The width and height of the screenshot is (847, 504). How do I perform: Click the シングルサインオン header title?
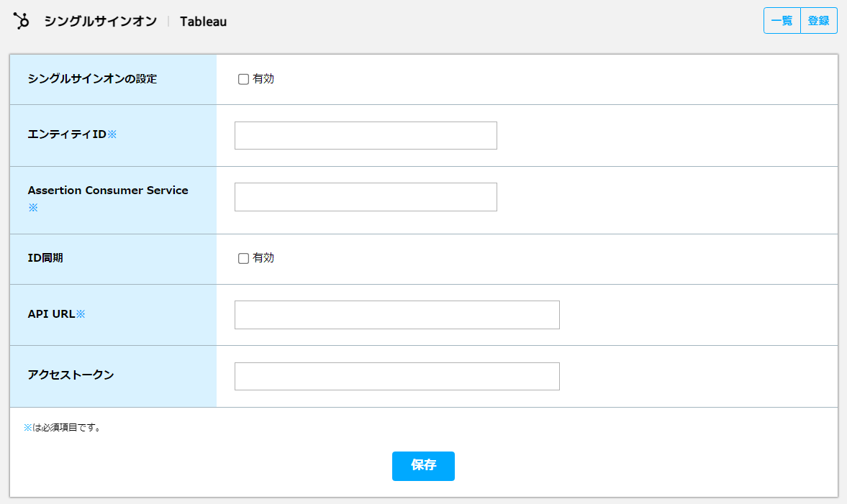[x=101, y=22]
